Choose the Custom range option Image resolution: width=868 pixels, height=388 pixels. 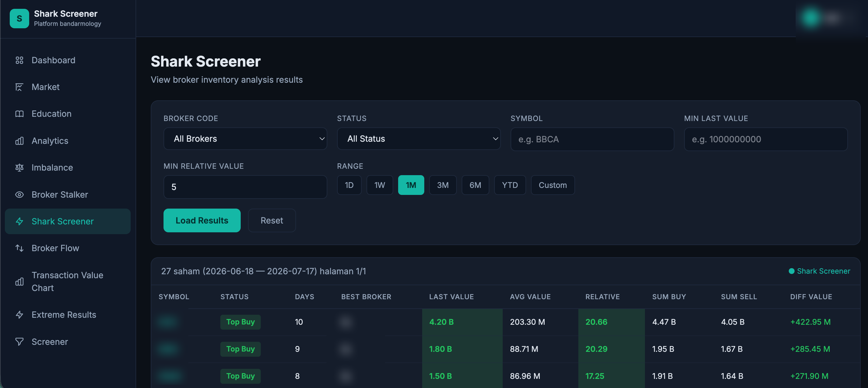pos(553,185)
